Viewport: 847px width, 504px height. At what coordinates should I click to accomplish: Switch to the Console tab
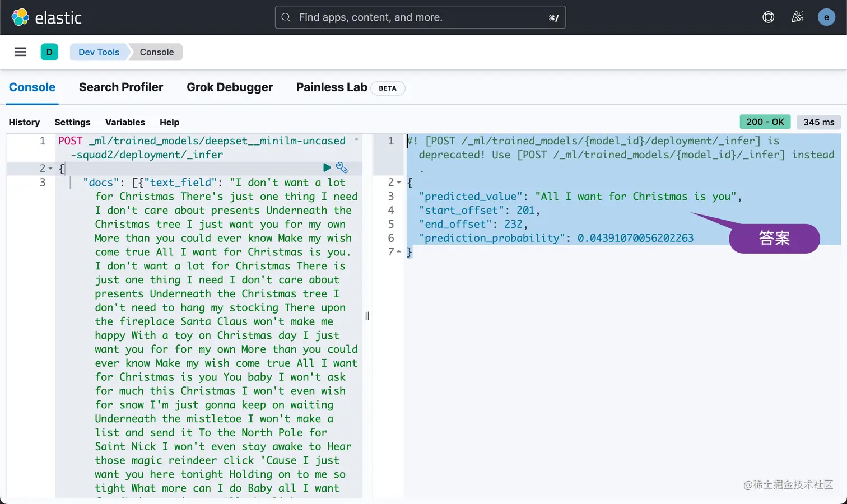click(32, 87)
